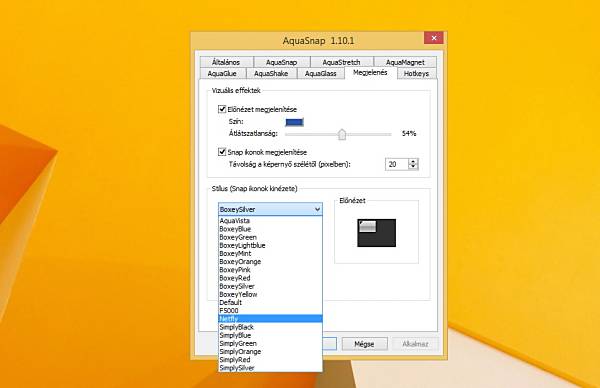The width and height of the screenshot is (600, 388).
Task: Switch to AquaShake tab
Action: (x=271, y=73)
